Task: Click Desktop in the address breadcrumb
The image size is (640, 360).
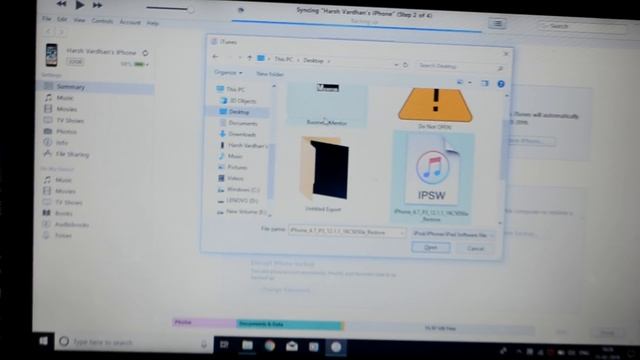Action: coord(313,60)
